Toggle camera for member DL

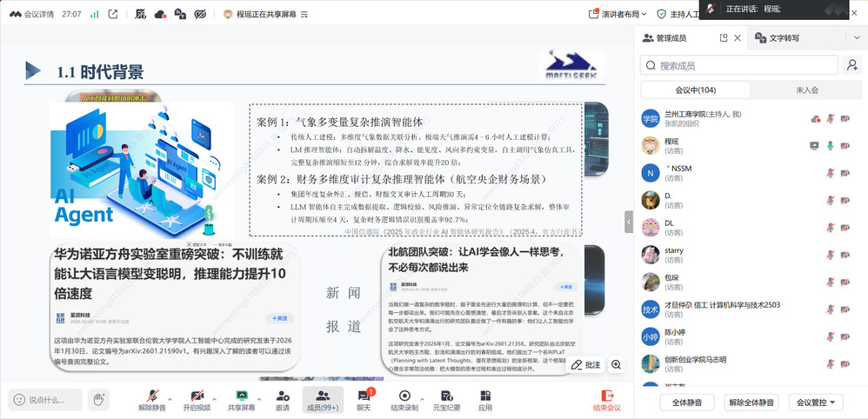click(845, 228)
